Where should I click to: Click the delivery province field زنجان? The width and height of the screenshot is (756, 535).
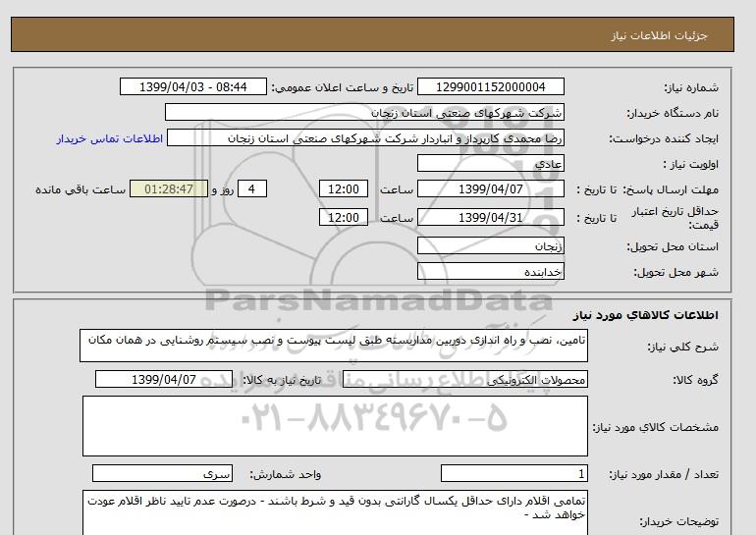click(490, 245)
